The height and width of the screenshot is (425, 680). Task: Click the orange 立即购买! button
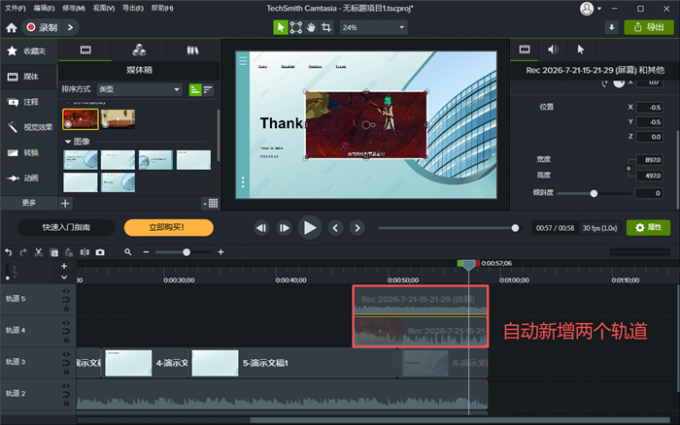(168, 228)
